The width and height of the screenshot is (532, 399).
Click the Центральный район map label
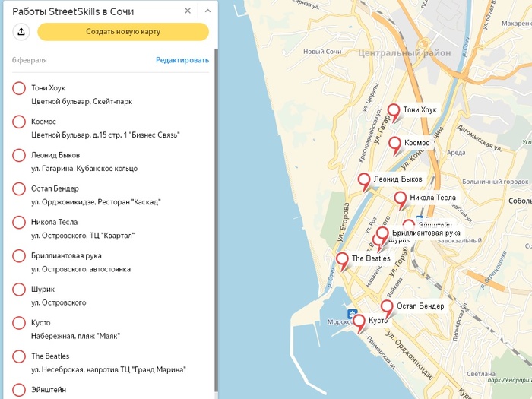tap(404, 53)
